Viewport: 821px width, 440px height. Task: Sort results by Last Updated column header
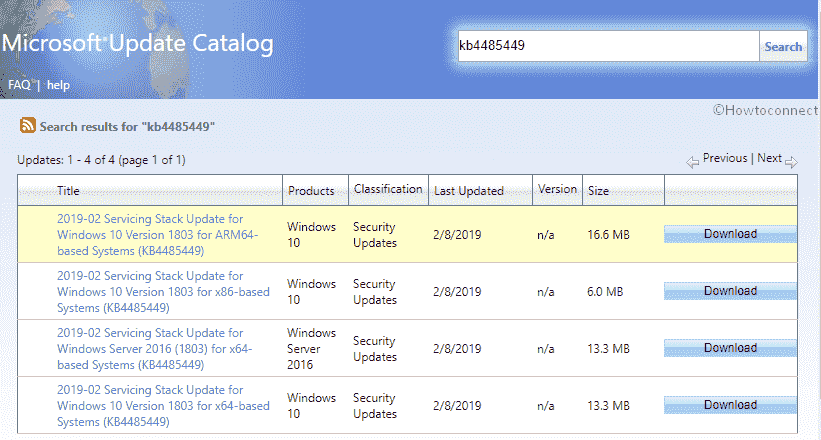(x=469, y=191)
